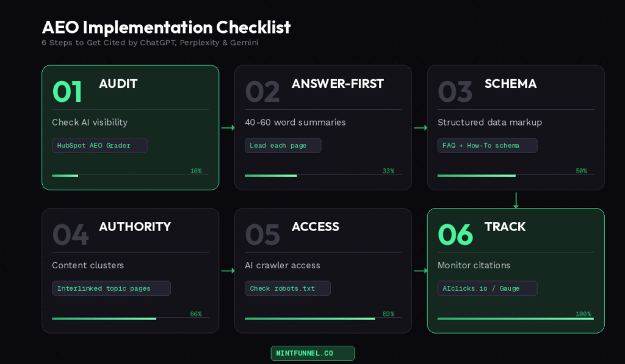Select the FAQ + How-To schema tag
625x364 pixels.
[x=487, y=146]
